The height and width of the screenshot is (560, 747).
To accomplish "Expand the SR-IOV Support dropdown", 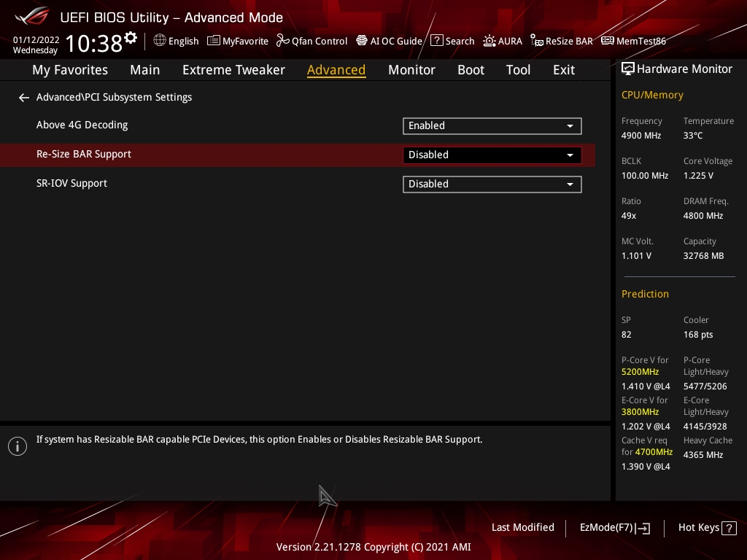I will click(492, 184).
